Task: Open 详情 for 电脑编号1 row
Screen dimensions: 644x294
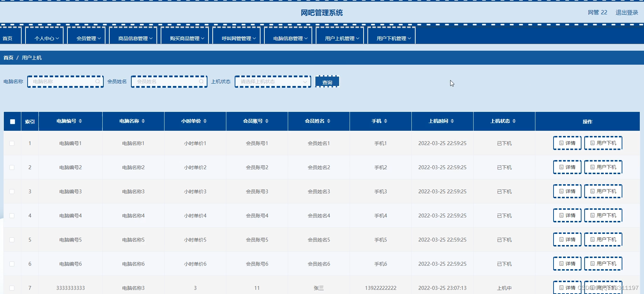Action: click(x=567, y=143)
